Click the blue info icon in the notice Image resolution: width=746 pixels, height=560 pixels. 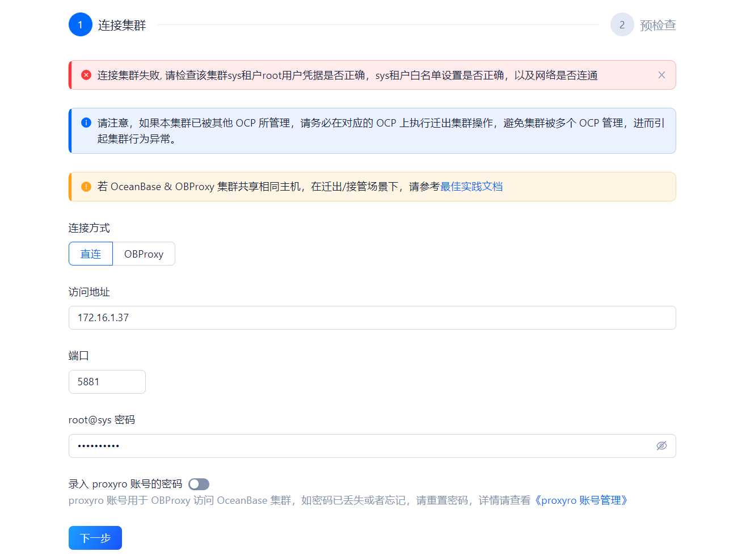86,123
